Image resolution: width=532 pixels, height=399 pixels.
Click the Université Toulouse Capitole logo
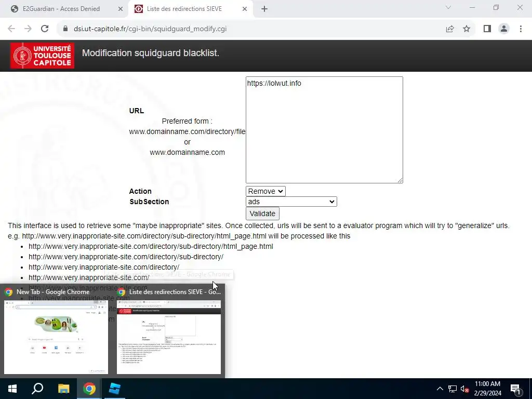click(43, 56)
